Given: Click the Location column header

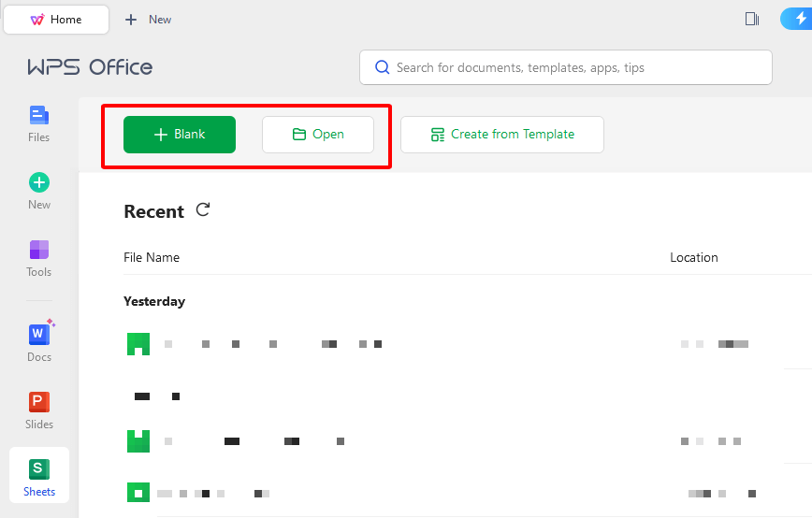Looking at the screenshot, I should click(694, 257).
